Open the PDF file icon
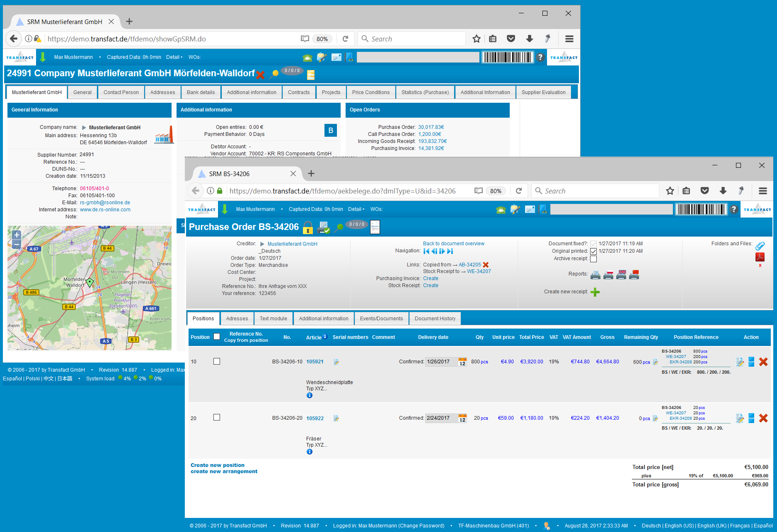Image resolution: width=777 pixels, height=532 pixels. [760, 257]
